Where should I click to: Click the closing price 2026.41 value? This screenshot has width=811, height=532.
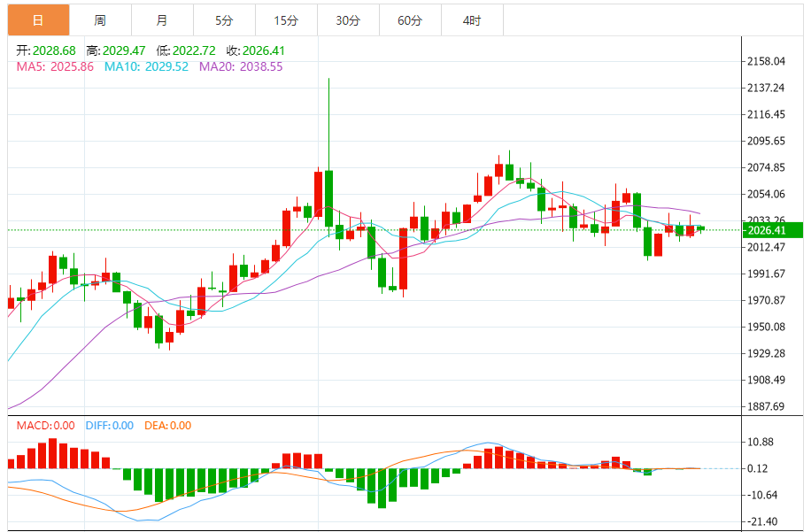tap(264, 50)
